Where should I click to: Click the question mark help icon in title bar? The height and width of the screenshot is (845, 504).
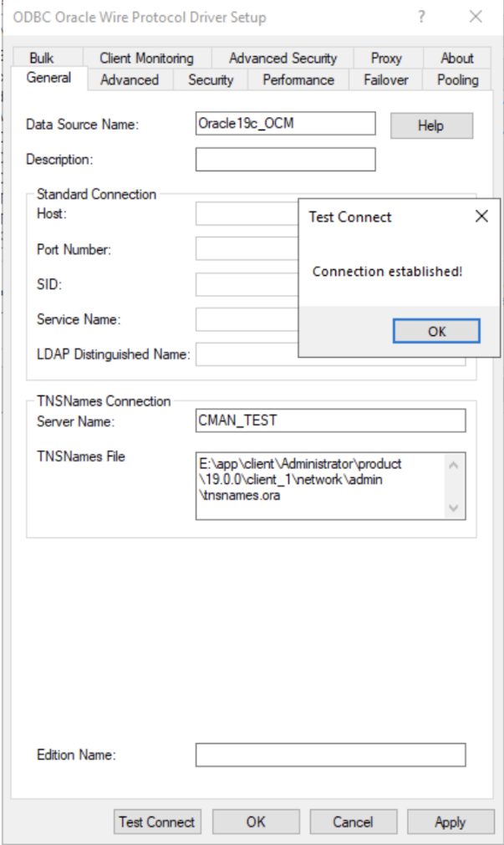pyautogui.click(x=421, y=17)
